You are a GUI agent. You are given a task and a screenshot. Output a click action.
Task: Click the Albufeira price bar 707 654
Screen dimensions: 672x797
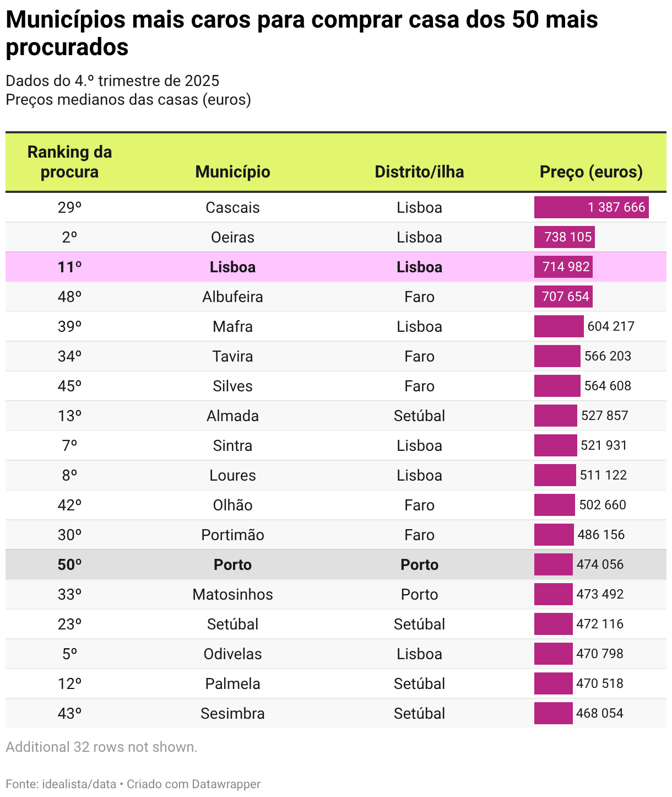pyautogui.click(x=563, y=297)
